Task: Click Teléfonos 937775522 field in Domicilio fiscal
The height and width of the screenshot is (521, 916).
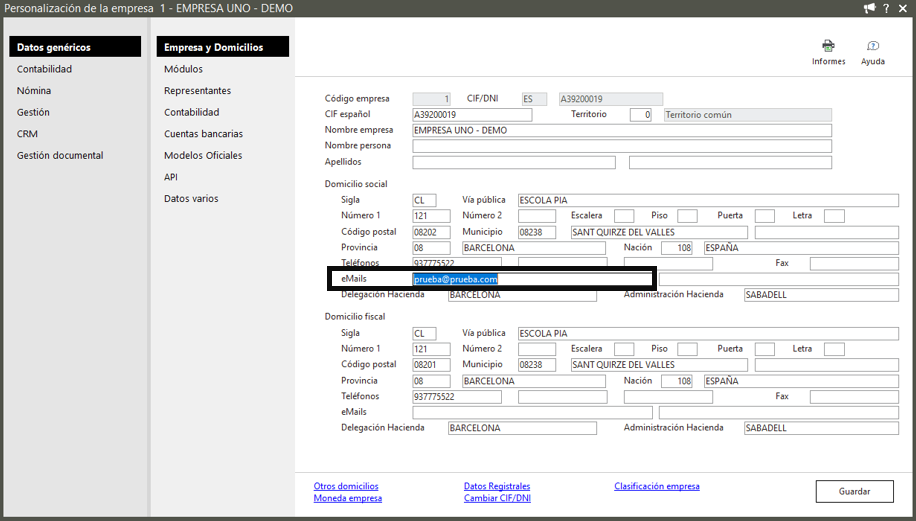Action: (457, 397)
